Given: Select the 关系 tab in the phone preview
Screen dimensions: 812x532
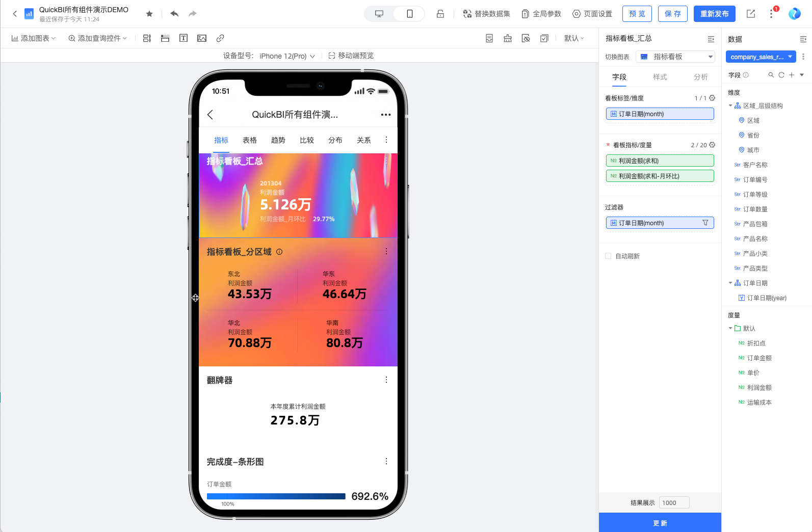Looking at the screenshot, I should point(364,140).
